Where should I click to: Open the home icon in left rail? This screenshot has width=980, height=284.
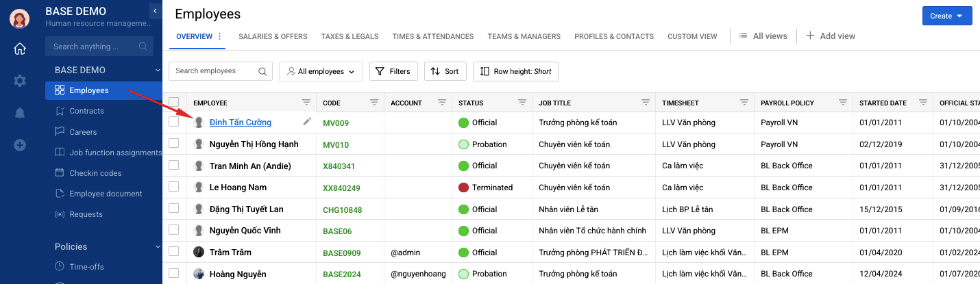[x=20, y=49]
